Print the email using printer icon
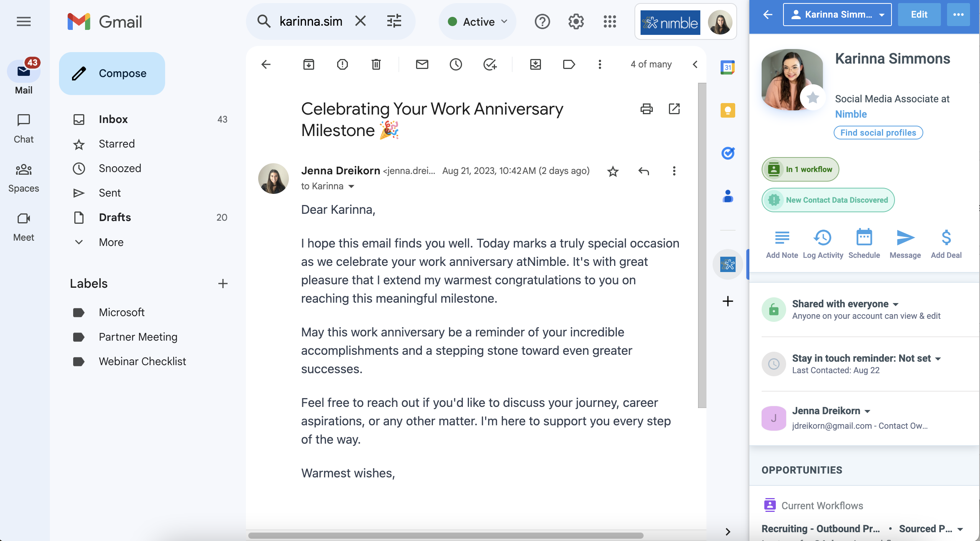Viewport: 980px width, 541px height. click(x=646, y=109)
